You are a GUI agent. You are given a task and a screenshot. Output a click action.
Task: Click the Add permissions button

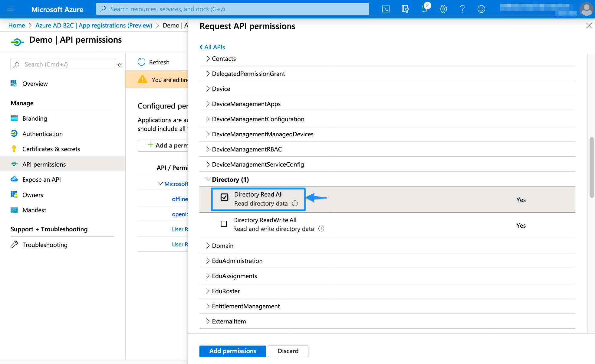click(x=232, y=351)
